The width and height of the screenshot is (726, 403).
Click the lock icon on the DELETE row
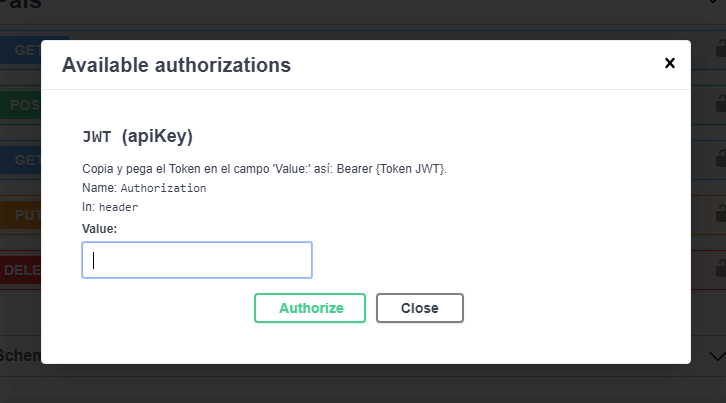click(x=721, y=268)
